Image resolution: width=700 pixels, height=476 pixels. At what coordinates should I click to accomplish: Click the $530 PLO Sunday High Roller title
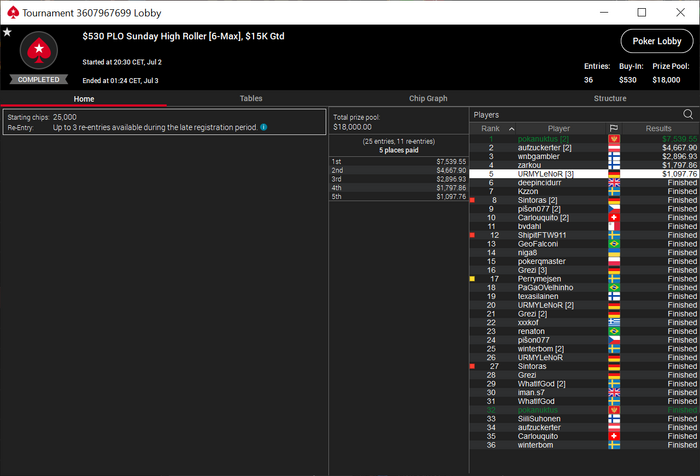183,36
